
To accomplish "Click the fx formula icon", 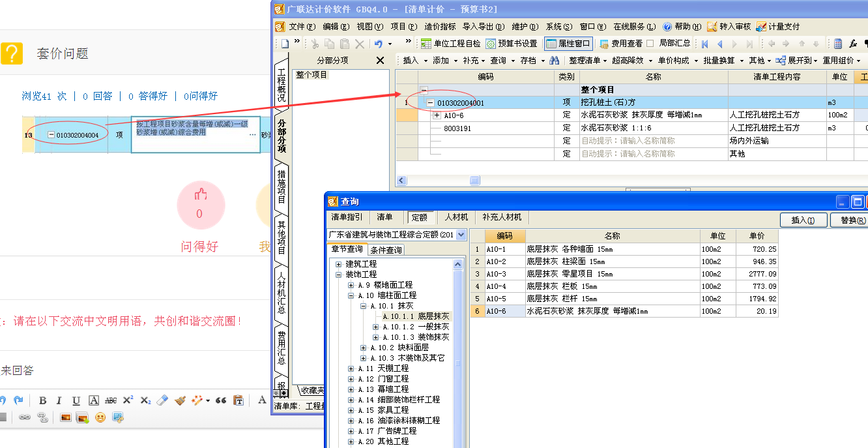I will 853,44.
